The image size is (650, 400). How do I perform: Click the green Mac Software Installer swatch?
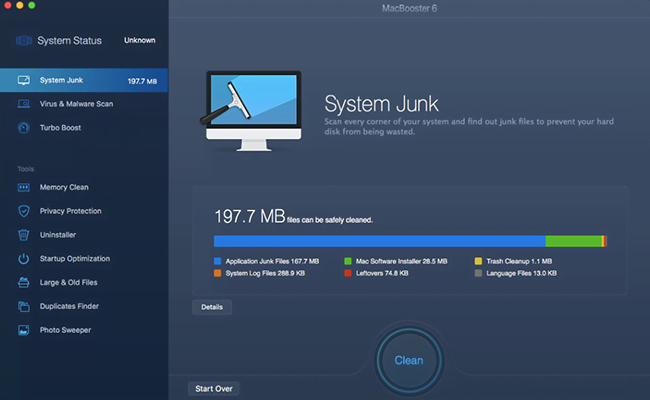point(348,261)
